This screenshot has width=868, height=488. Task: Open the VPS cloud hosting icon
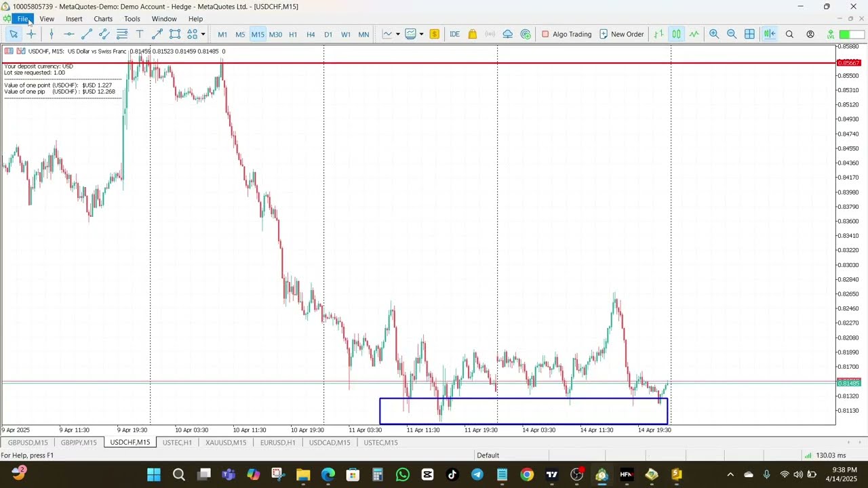(x=507, y=34)
